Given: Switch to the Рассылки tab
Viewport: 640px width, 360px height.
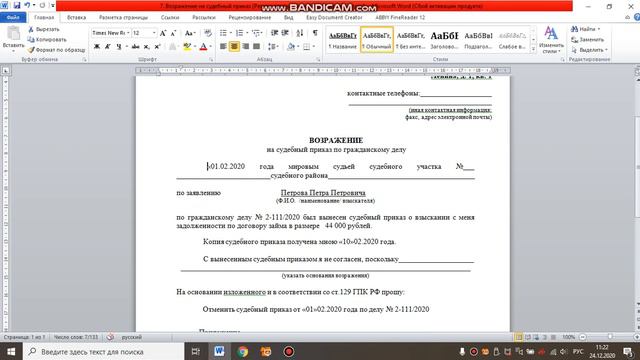Looking at the screenshot, I should tap(204, 18).
